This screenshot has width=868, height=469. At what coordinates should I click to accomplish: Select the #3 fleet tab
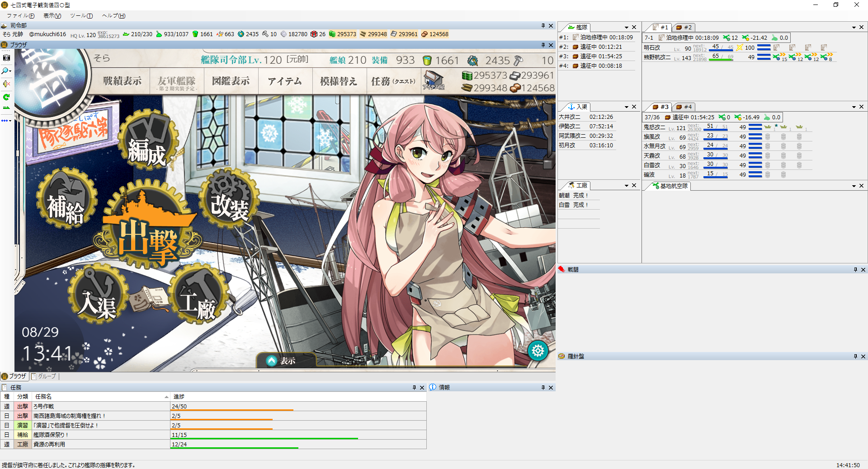click(x=660, y=107)
